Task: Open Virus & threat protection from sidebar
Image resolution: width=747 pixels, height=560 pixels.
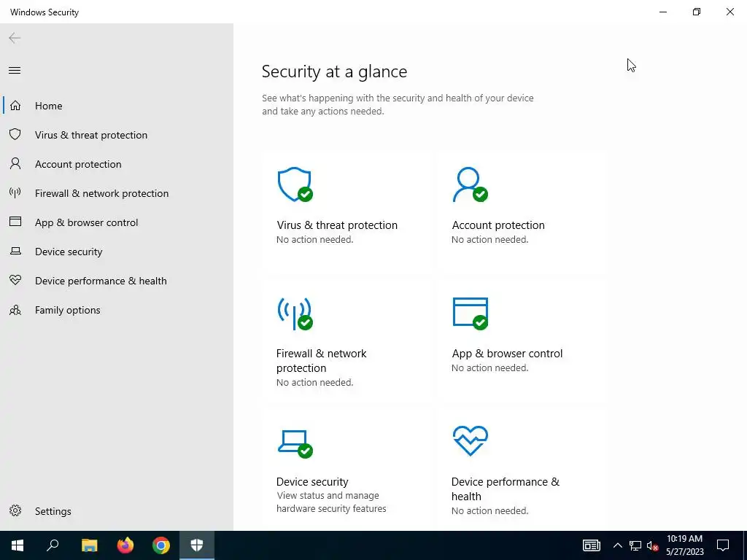Action: pos(91,135)
